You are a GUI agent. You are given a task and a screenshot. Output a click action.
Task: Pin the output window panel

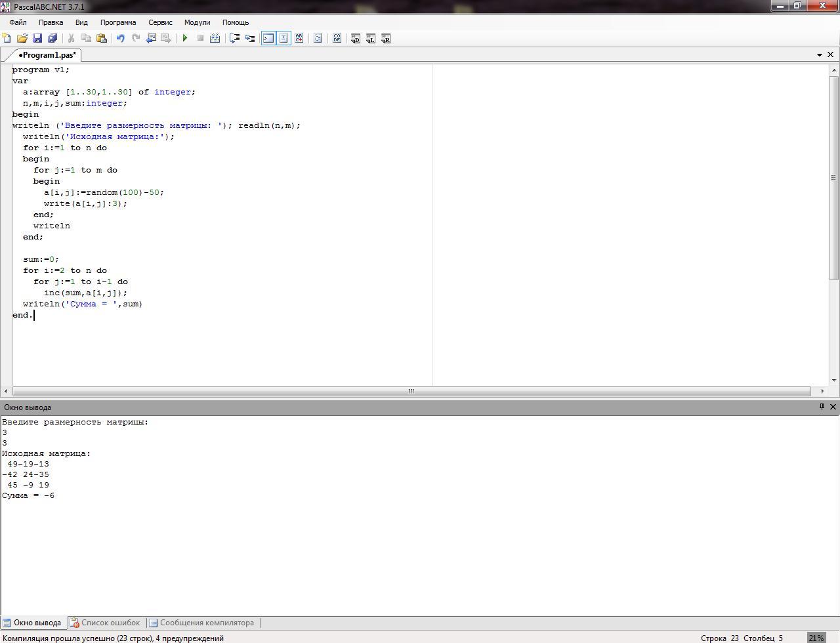[x=821, y=407]
